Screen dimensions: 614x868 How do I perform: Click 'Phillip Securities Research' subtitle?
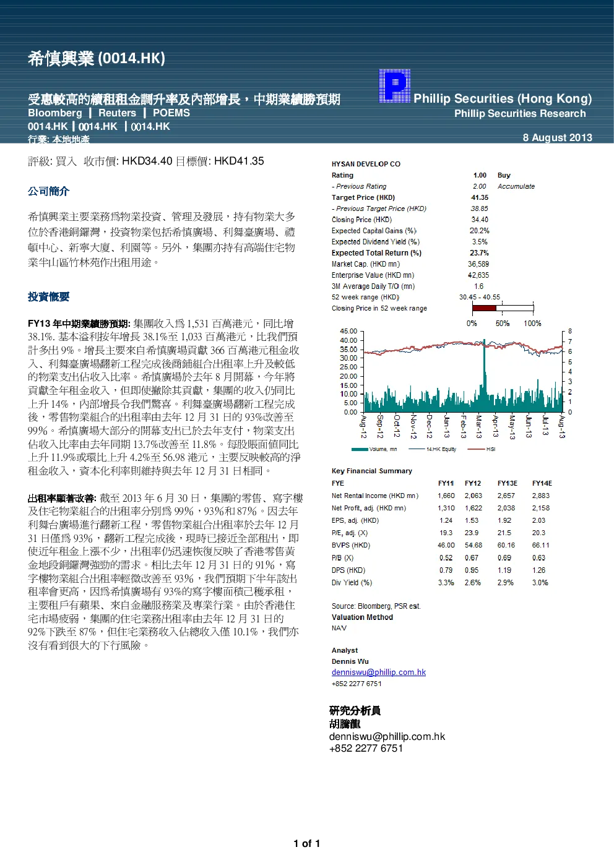[520, 113]
